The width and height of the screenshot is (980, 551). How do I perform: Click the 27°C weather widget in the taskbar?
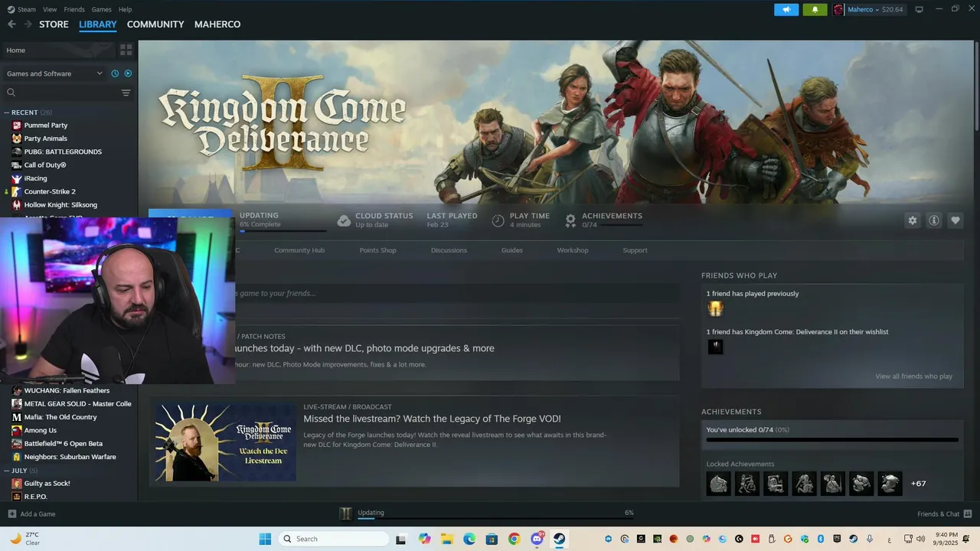pos(24,539)
